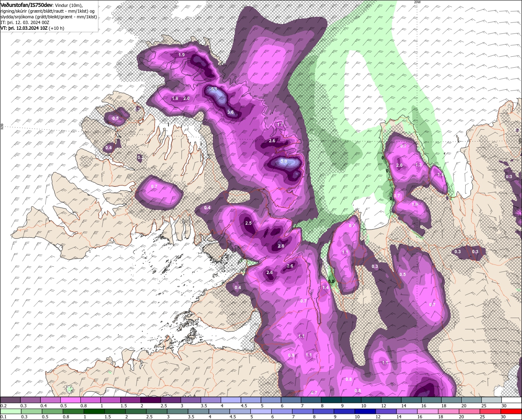This screenshot has width=522, height=420.
Task: Pick the pink 18–20 rain scale swatch
Action: click(449, 411)
